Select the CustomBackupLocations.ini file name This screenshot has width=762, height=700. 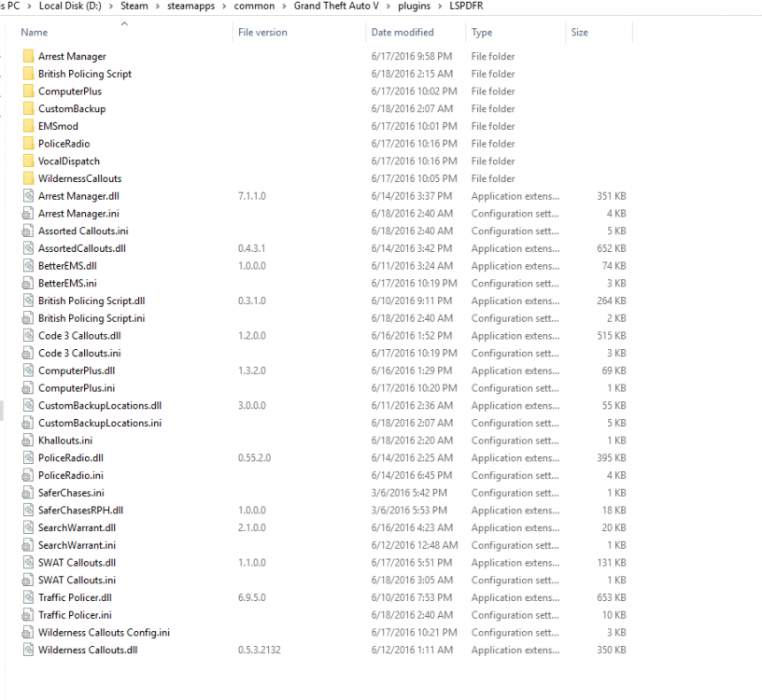100,423
